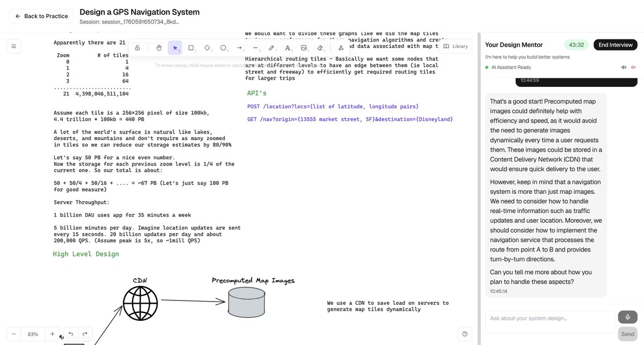Click the POST /location API line
The image size is (644, 345).
[333, 107]
